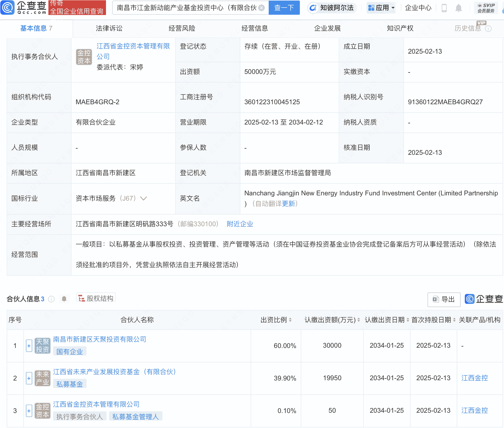Click the mobile phone icon in header

click(x=444, y=8)
